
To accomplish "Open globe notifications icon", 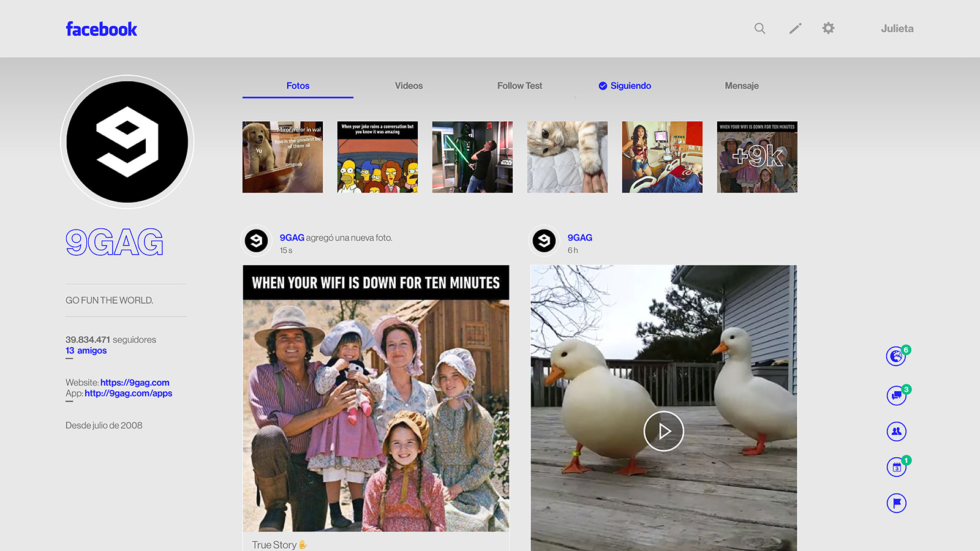I will (x=896, y=356).
